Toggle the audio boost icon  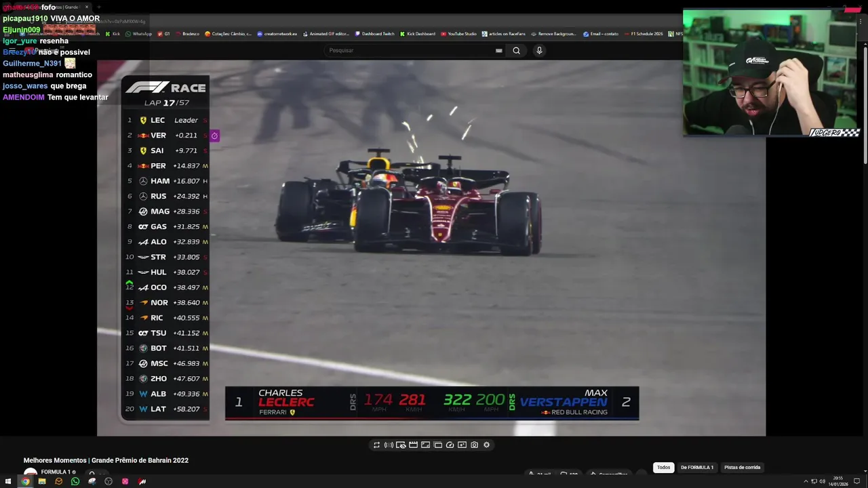tap(389, 445)
